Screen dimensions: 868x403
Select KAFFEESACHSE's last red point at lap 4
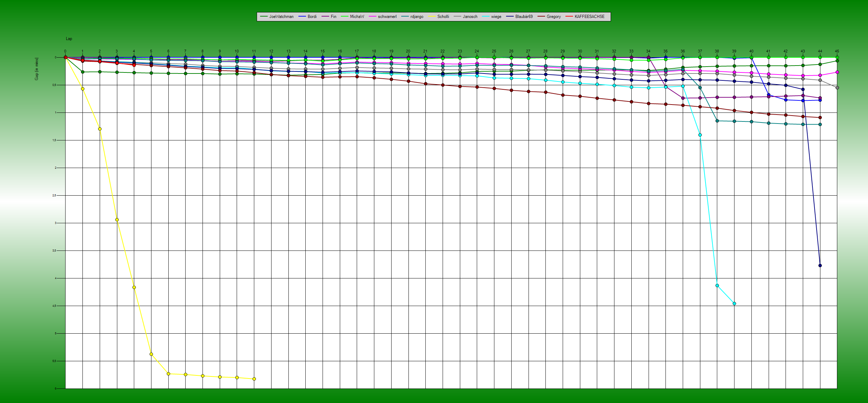point(134,65)
